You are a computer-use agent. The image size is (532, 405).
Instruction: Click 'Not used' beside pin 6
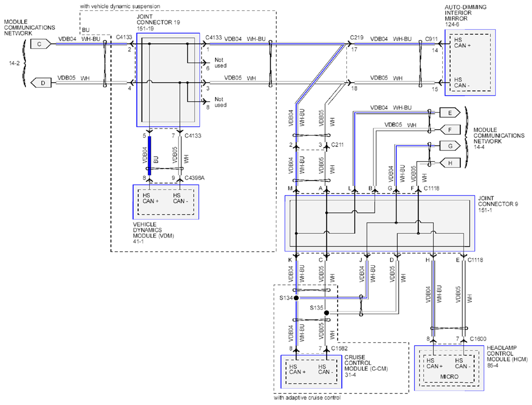coord(221,62)
